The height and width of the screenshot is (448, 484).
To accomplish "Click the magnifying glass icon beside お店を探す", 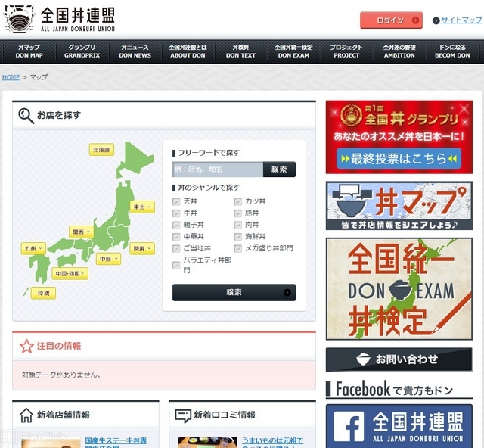I will point(26,115).
